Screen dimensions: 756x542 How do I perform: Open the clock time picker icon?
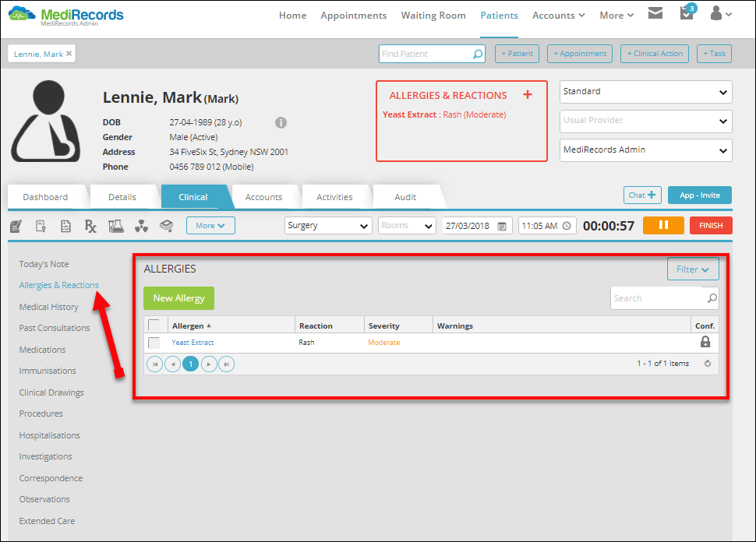coord(567,226)
